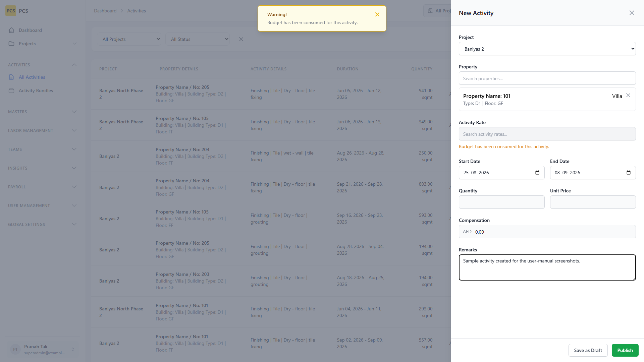The width and height of the screenshot is (644, 362).
Task: Click the Dashboard breadcrumb link
Action: (x=105, y=11)
